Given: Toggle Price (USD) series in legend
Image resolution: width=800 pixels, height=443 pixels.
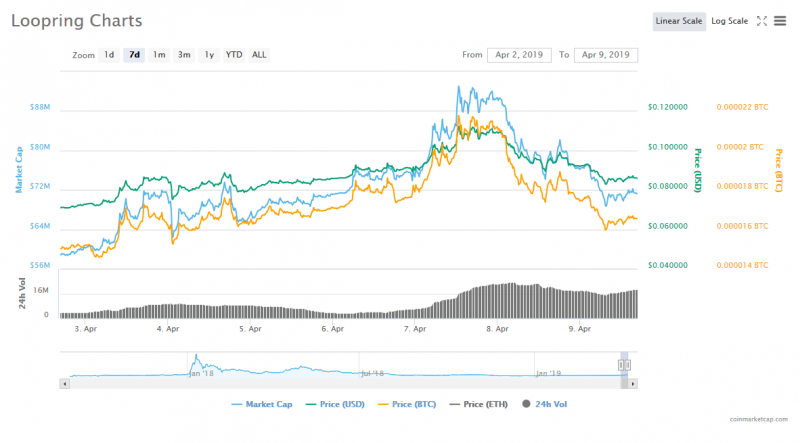Looking at the screenshot, I should 336,404.
